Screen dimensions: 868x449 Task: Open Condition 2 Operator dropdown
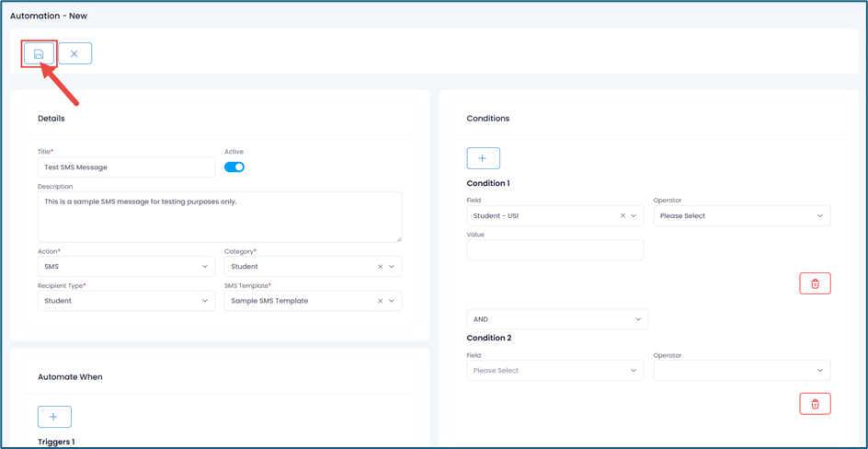click(x=741, y=371)
